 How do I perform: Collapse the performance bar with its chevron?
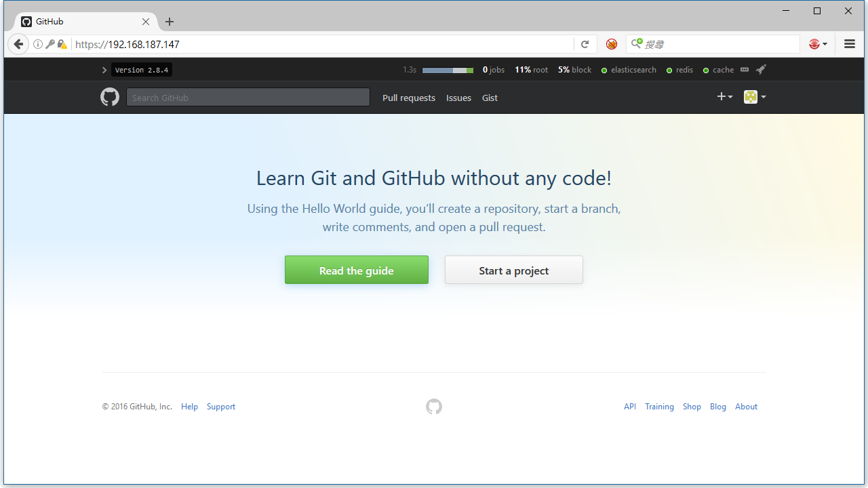point(104,69)
